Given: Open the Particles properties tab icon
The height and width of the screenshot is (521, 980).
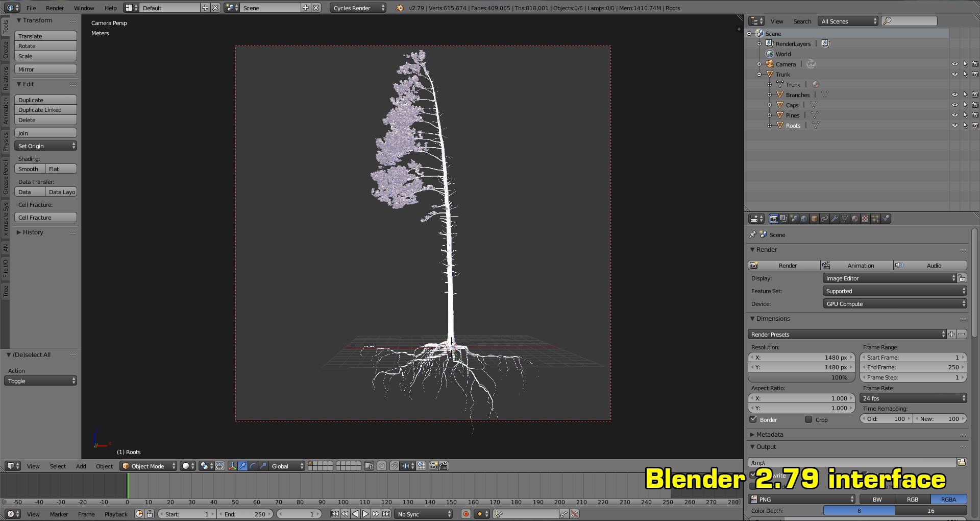Looking at the screenshot, I should coord(875,219).
